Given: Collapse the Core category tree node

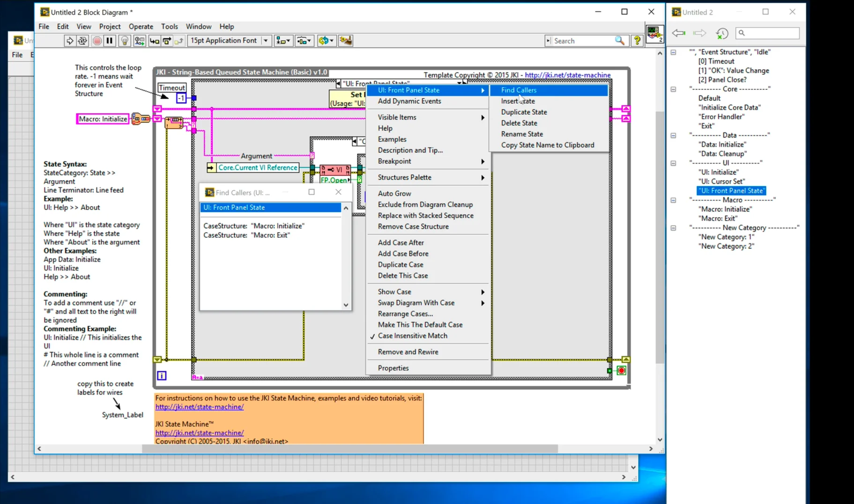Looking at the screenshot, I should click(673, 89).
